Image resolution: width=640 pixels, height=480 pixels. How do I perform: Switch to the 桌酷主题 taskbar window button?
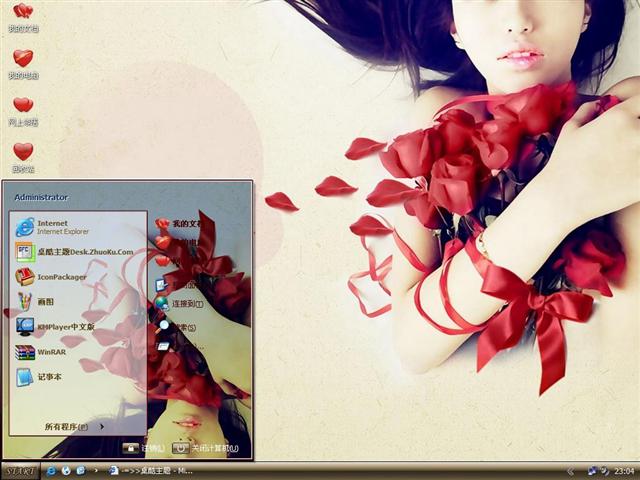pyautogui.click(x=151, y=471)
